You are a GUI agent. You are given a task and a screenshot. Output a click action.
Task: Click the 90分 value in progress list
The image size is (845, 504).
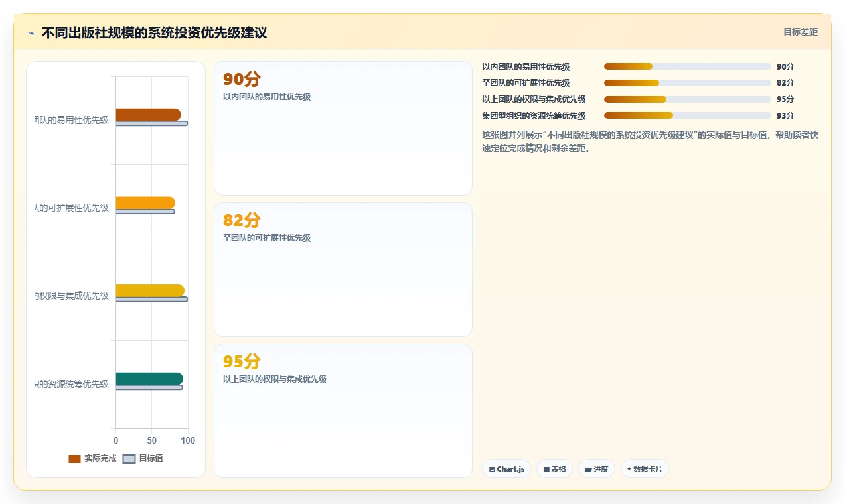tap(785, 66)
